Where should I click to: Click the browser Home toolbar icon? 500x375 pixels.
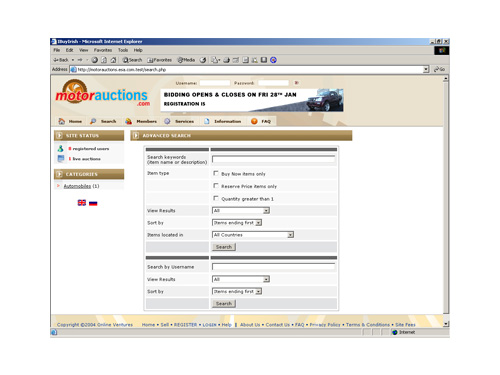pos(113,60)
